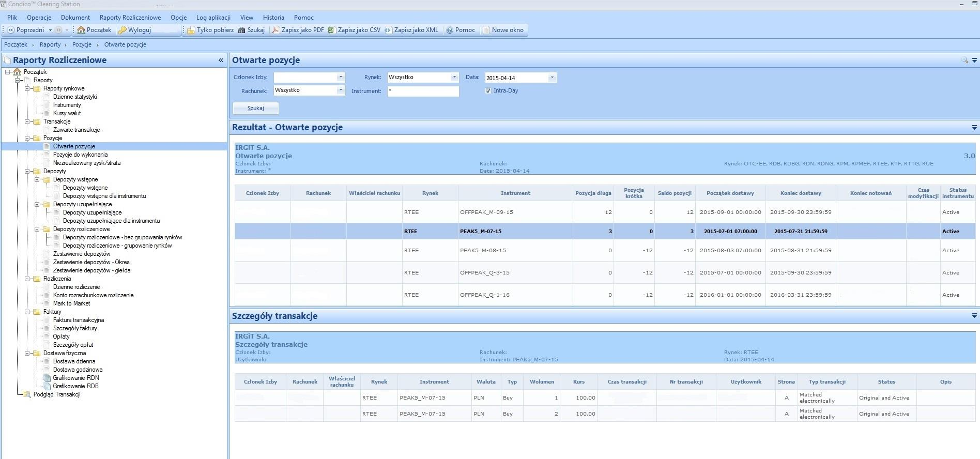This screenshot has width=980, height=459.
Task: Select the OFFPEAK_M-09-15 row
Action: pos(605,212)
